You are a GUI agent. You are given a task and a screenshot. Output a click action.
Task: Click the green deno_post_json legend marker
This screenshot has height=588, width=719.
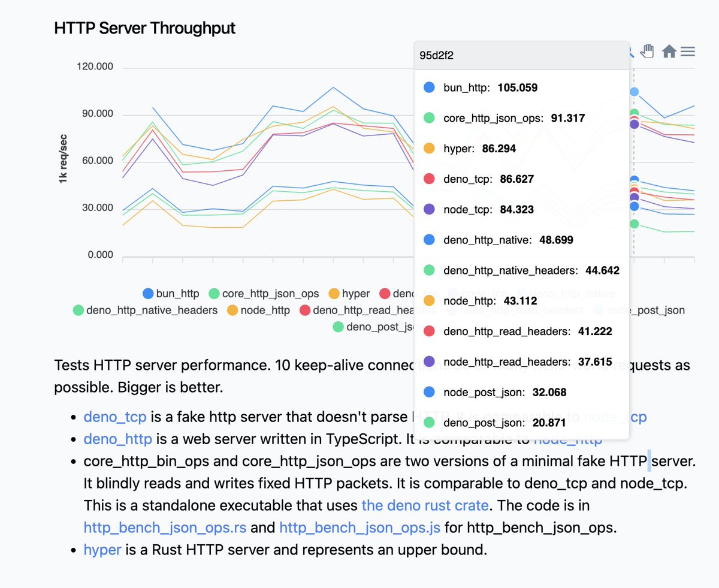click(x=338, y=327)
